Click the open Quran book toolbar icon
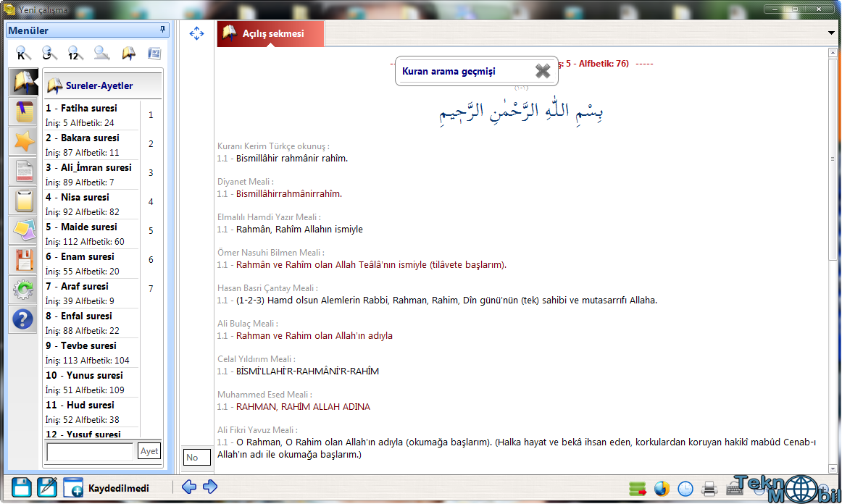Image resolution: width=842 pixels, height=504 pixels. click(x=128, y=53)
